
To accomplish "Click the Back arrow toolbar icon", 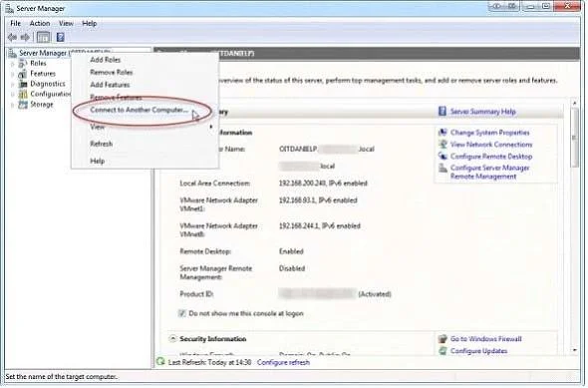I will [12, 37].
